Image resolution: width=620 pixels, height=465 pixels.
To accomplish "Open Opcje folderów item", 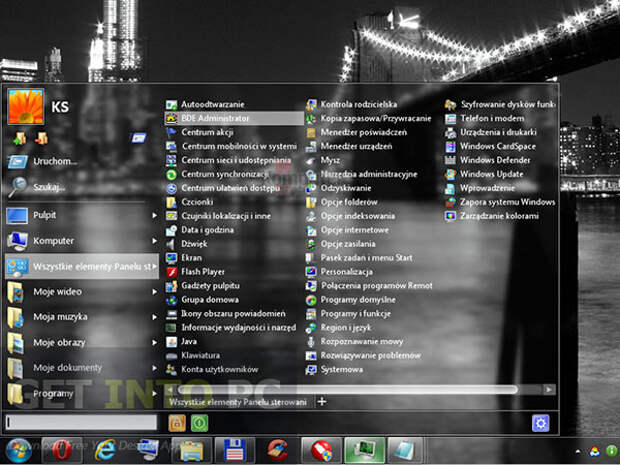I will click(342, 202).
